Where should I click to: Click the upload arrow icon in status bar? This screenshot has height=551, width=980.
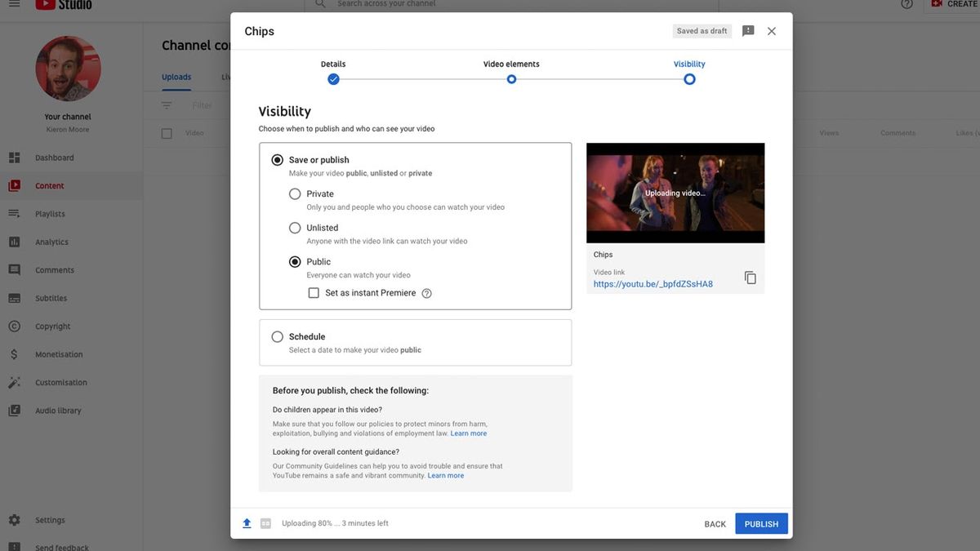[x=247, y=522]
